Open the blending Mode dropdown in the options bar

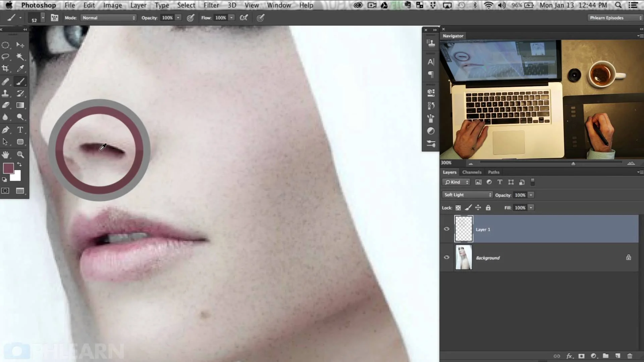108,18
